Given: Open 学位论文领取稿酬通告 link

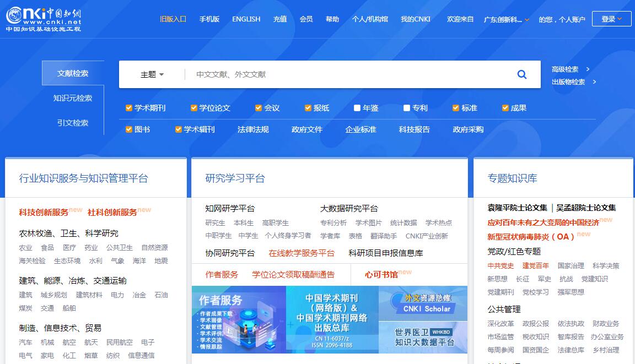Looking at the screenshot, I should tap(294, 275).
